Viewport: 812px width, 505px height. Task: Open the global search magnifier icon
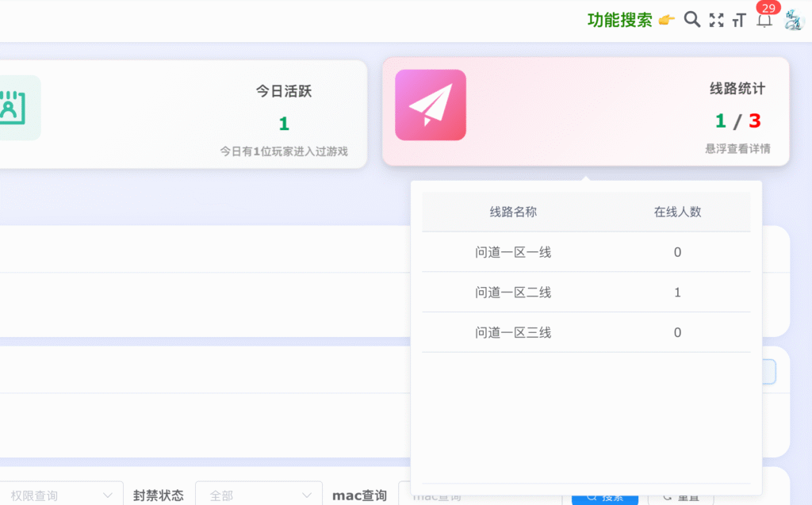tap(691, 19)
